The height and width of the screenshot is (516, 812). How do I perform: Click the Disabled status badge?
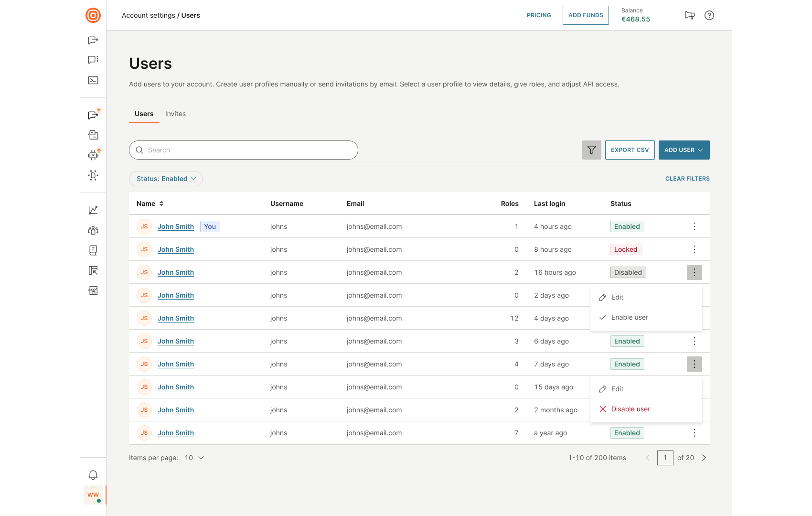(x=628, y=272)
